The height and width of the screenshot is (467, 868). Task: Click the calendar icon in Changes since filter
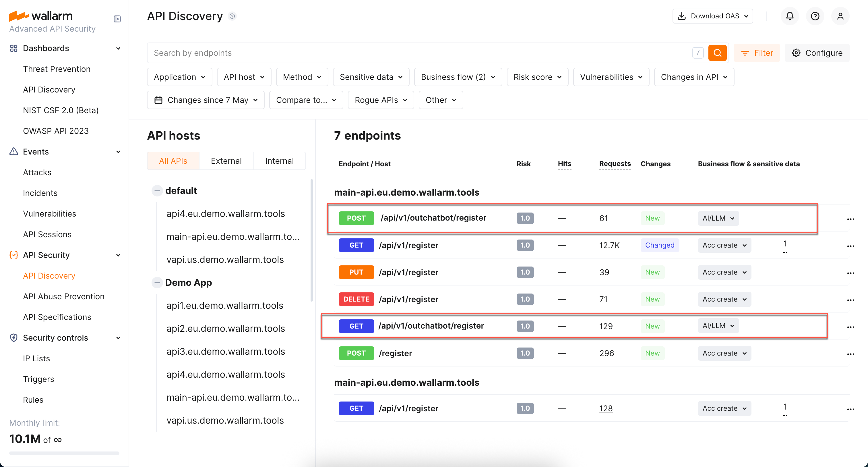click(x=159, y=100)
